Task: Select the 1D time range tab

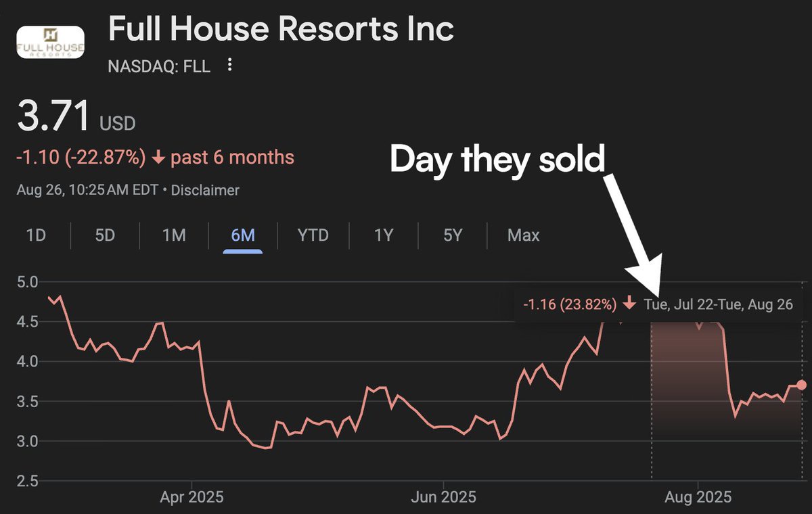Action: coord(35,235)
